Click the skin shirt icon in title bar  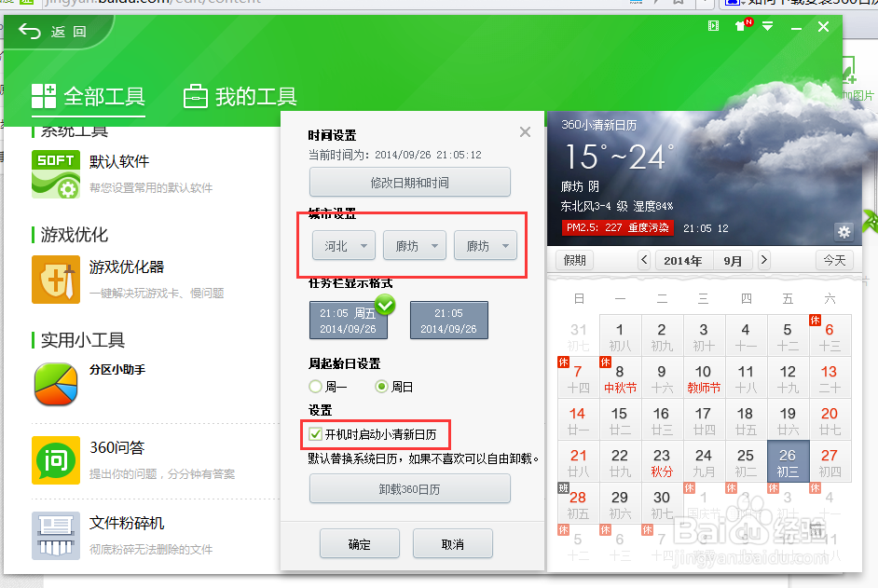[x=741, y=26]
